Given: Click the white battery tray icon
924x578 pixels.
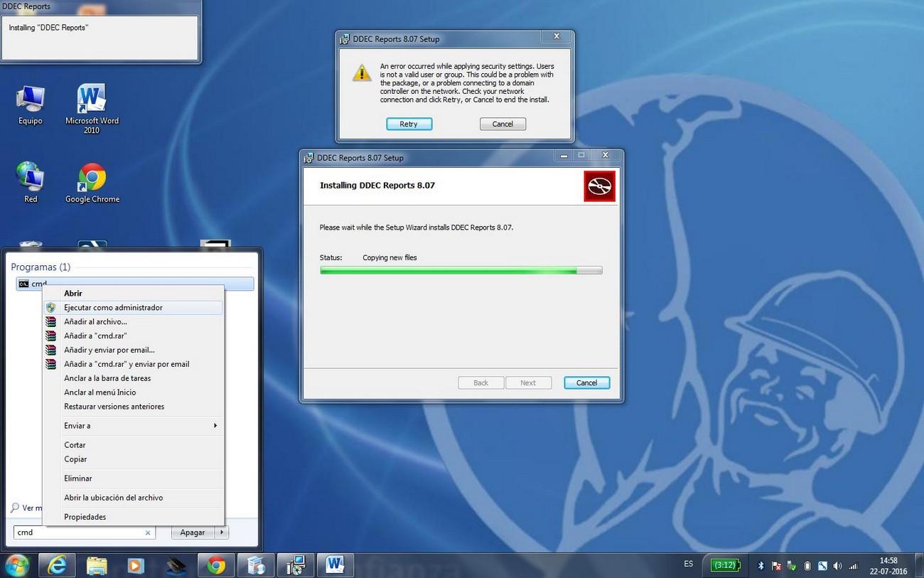Looking at the screenshot, I should point(807,566).
